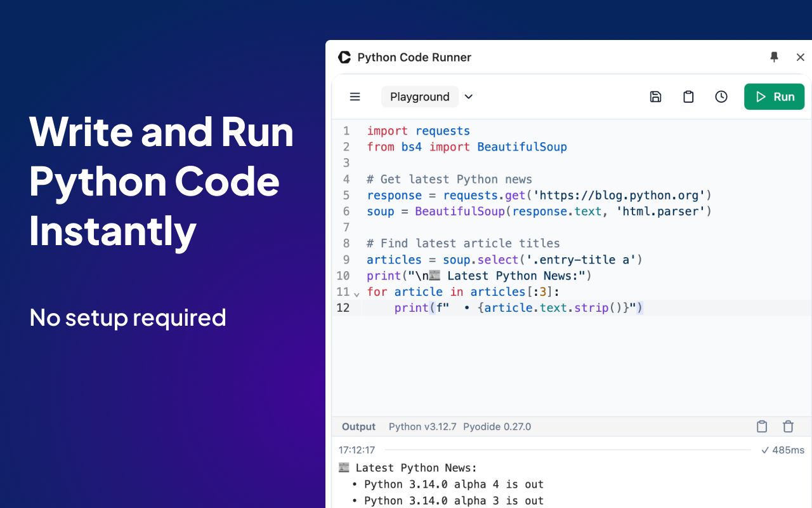
Task: Expand the chevron beside Playground
Action: [468, 97]
